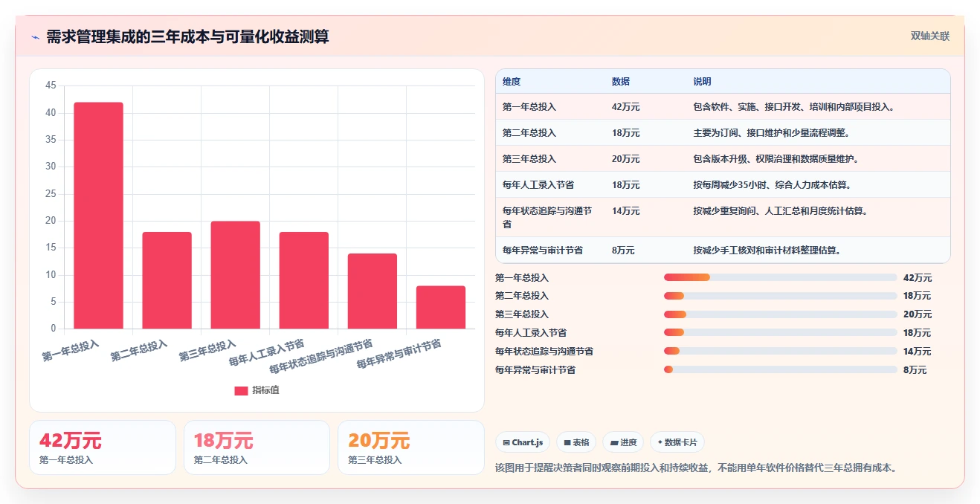Click the 第二年总投入 progress bar
980x504 pixels.
780,296
